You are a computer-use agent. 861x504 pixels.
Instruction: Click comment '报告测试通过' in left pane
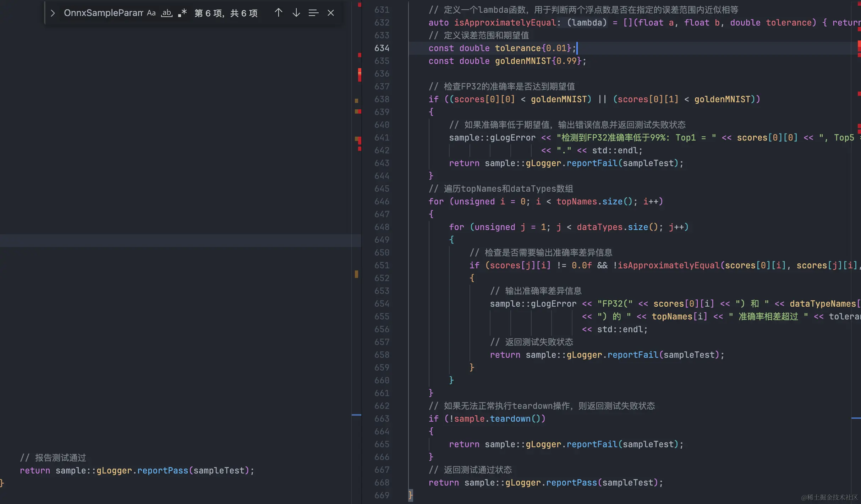pyautogui.click(x=60, y=458)
